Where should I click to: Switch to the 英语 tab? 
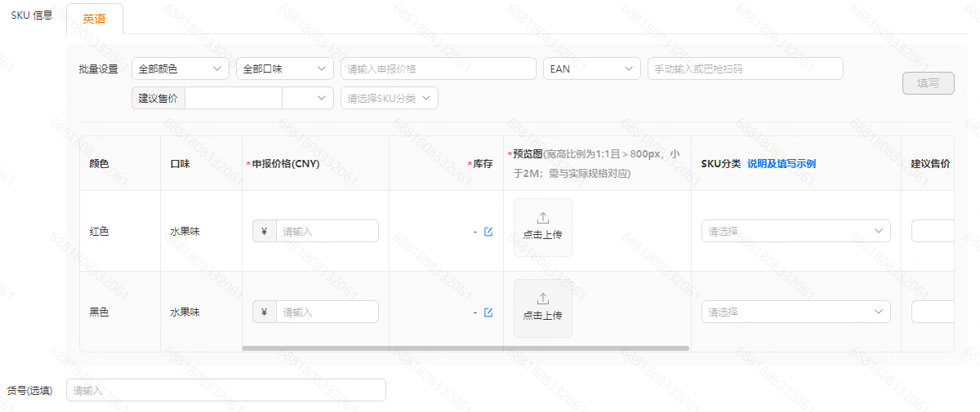(94, 19)
